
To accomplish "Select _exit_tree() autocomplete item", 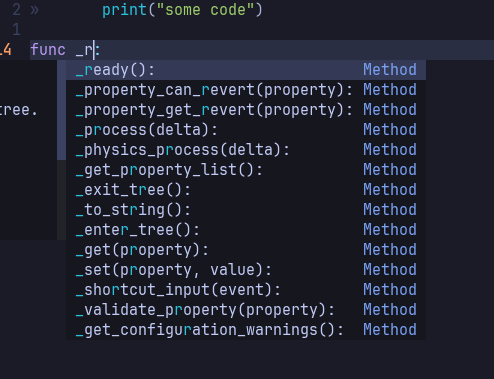I will coord(246,190).
